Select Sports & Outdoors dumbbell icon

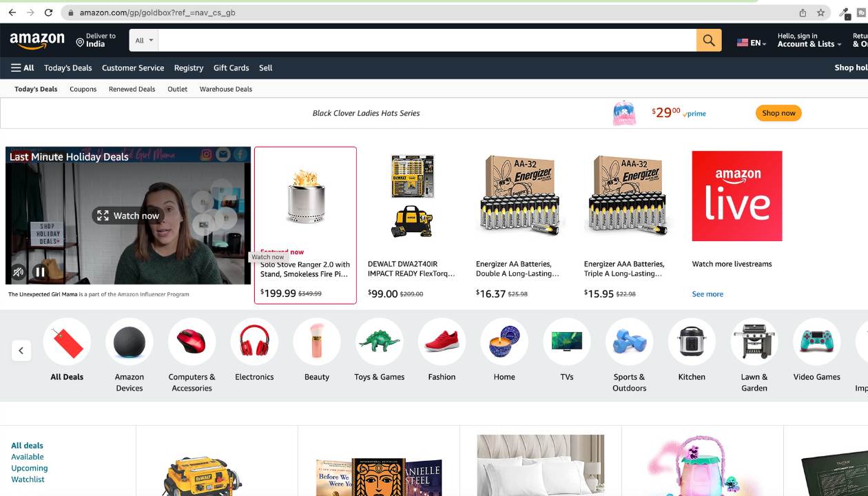[x=630, y=342]
